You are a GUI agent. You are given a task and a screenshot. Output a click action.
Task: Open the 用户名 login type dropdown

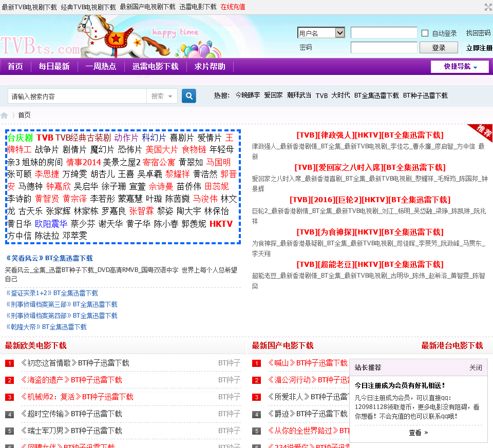tap(321, 33)
